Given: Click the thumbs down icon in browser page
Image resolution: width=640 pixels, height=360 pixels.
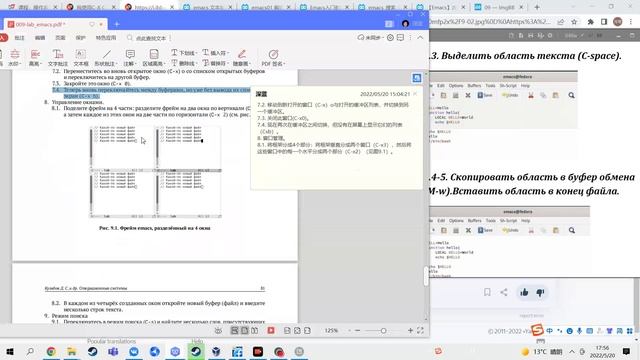Looking at the screenshot, I should pos(540,292).
